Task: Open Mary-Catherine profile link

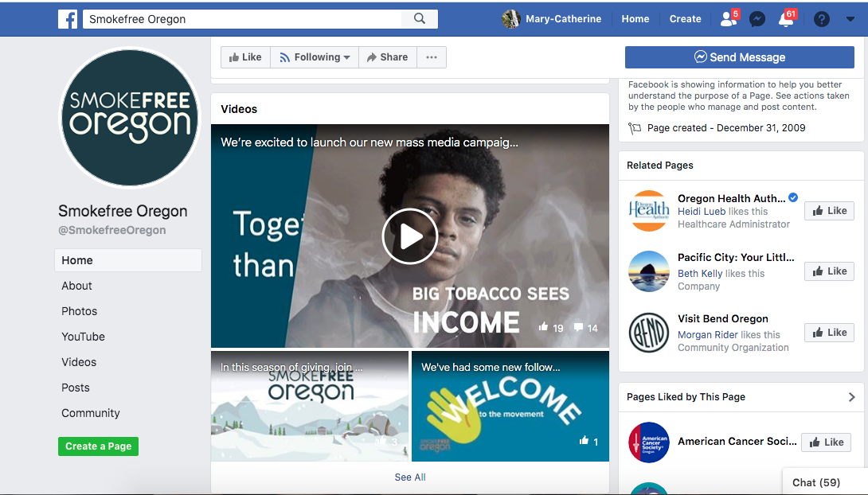Action: click(x=563, y=19)
